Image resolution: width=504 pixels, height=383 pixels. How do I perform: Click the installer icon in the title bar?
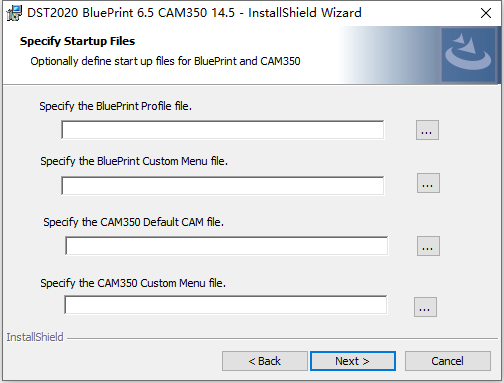pos(14,13)
